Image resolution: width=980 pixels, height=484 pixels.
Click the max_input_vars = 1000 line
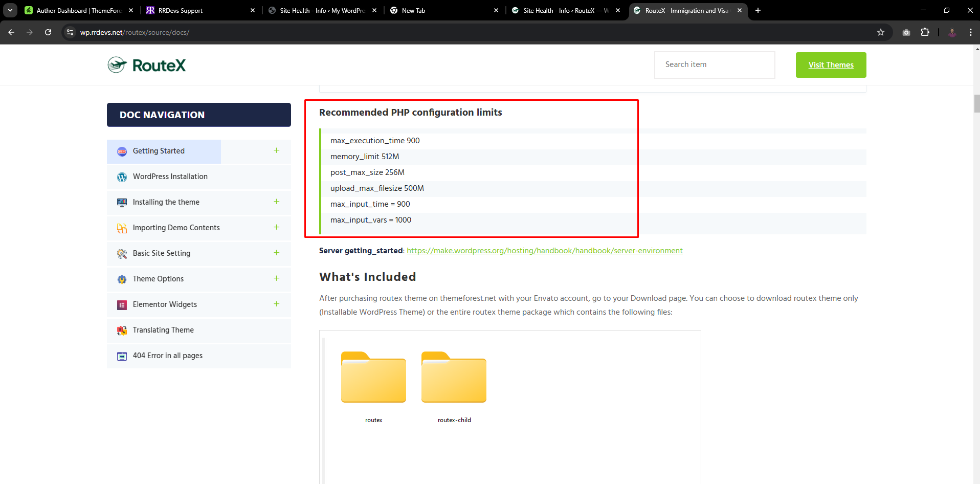click(x=371, y=220)
